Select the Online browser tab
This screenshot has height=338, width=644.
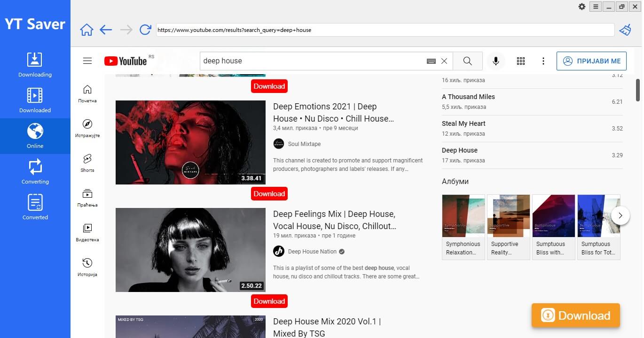click(x=35, y=136)
